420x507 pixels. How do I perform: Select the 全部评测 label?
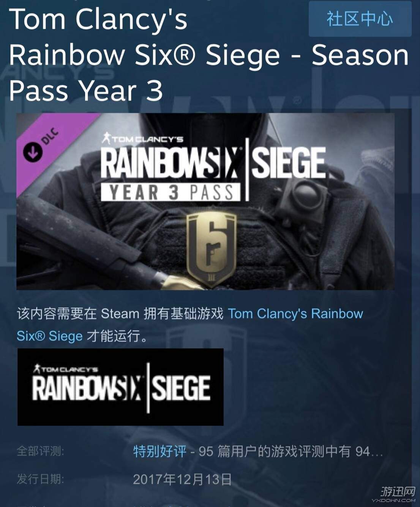pyautogui.click(x=40, y=451)
